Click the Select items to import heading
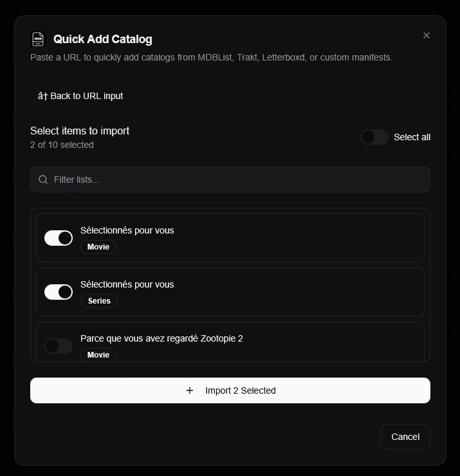 (x=80, y=131)
